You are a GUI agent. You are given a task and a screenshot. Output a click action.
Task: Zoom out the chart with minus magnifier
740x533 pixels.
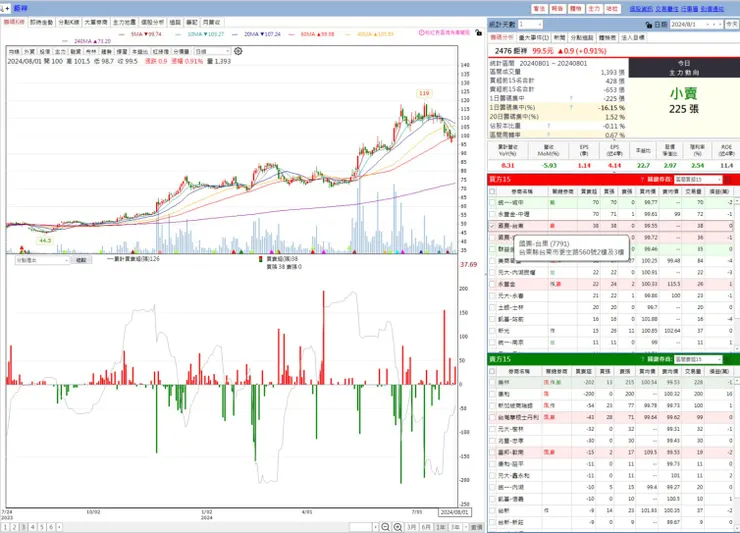coord(386,527)
